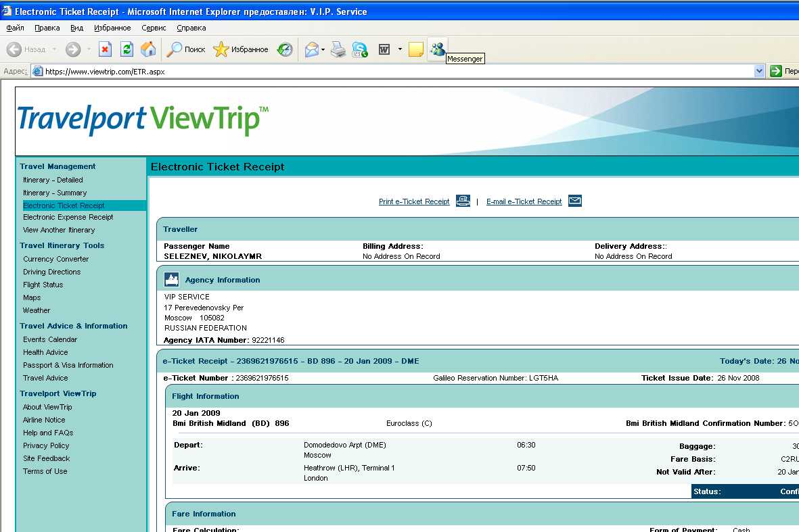The height and width of the screenshot is (532, 799).
Task: Check Flight Status link
Action: [43, 285]
